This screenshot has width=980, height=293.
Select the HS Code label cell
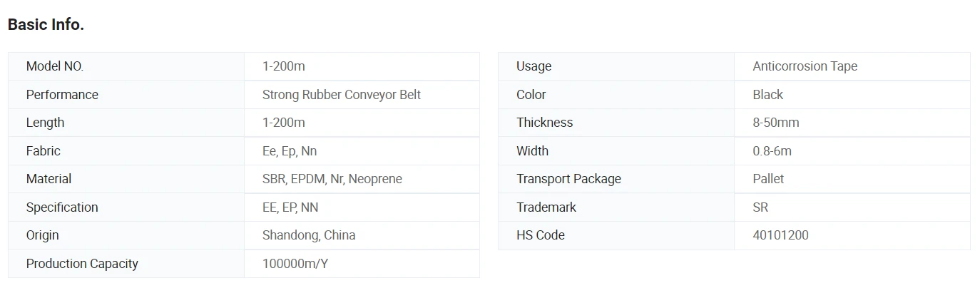[616, 235]
